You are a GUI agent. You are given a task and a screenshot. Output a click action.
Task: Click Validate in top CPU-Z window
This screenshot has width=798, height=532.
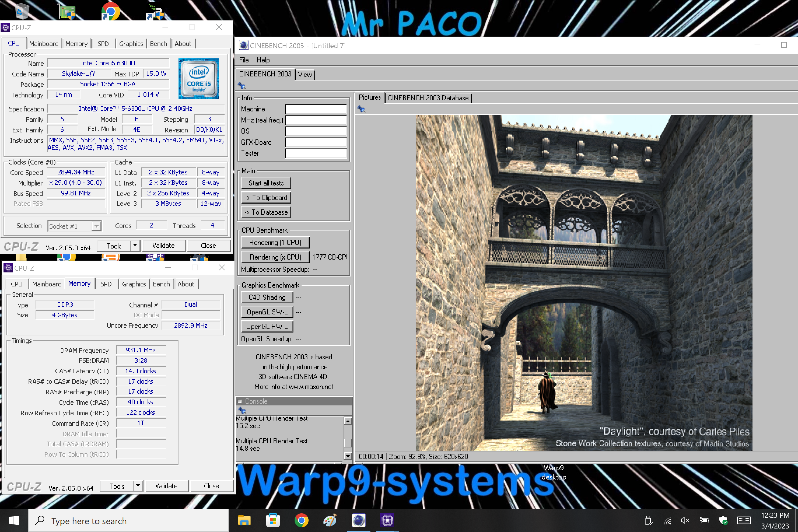164,245
